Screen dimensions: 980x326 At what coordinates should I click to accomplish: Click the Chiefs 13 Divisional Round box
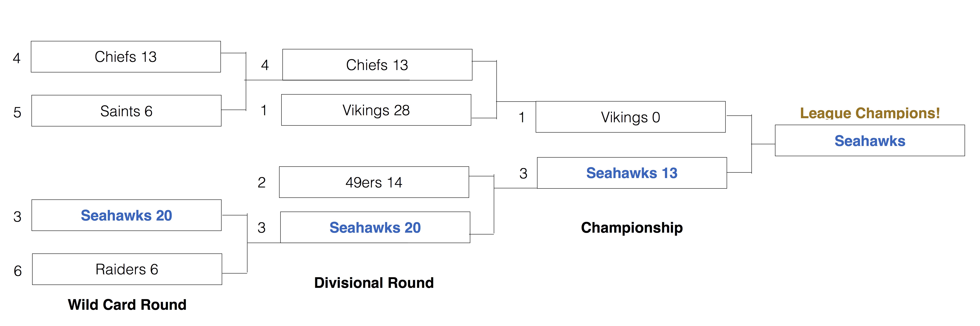377,65
